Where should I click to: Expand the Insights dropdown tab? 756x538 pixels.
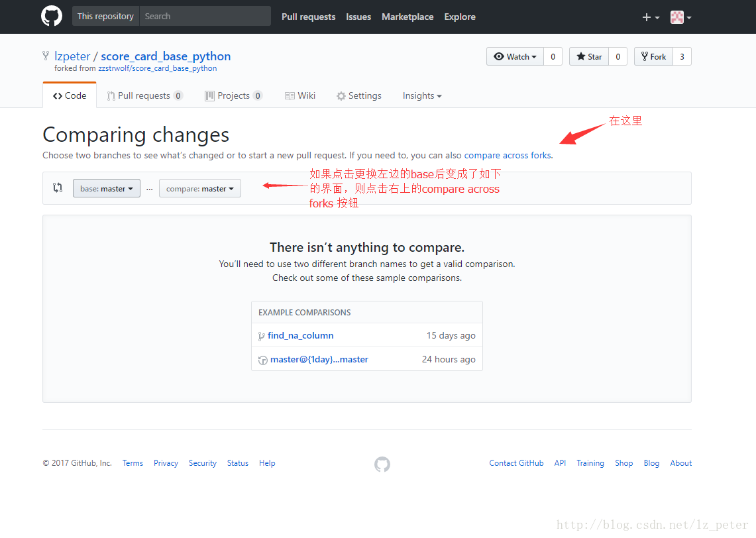pyautogui.click(x=422, y=95)
